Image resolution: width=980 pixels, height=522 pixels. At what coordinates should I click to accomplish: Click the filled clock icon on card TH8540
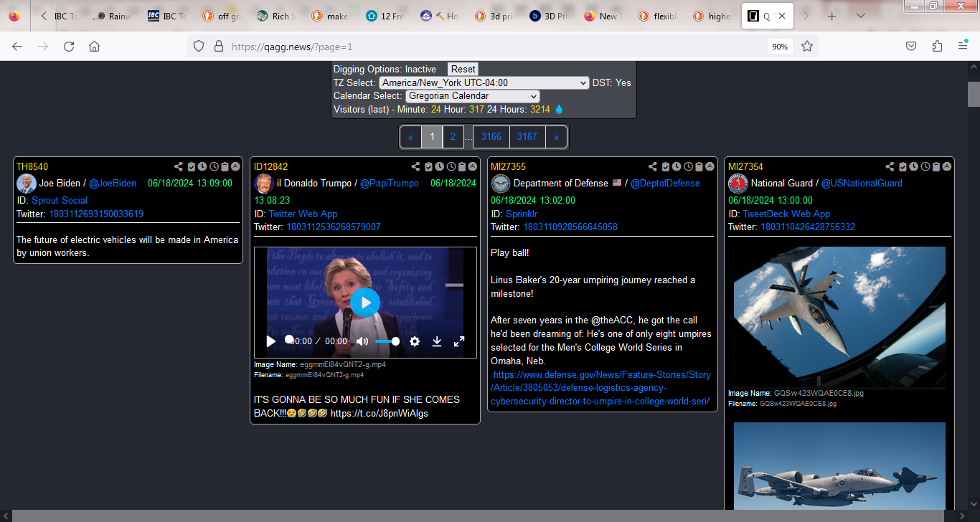pos(202,167)
